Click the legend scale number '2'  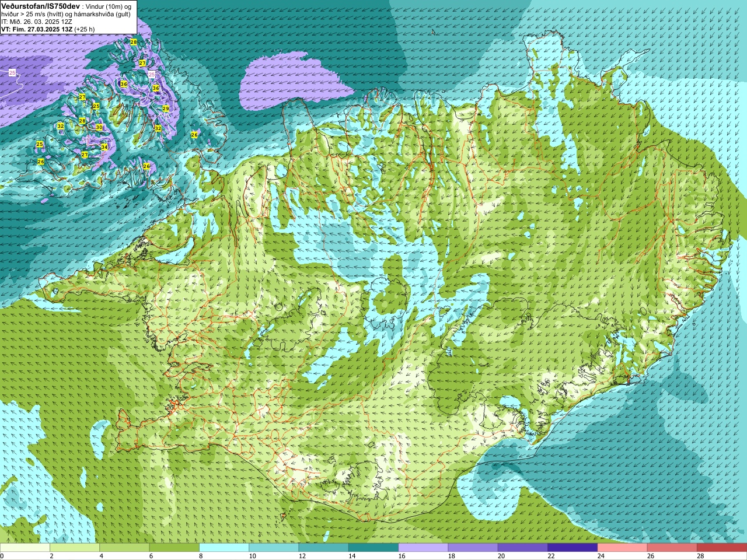point(51,556)
